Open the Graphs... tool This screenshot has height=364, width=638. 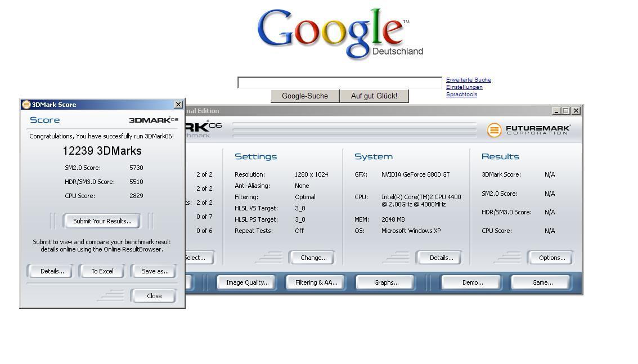(386, 282)
